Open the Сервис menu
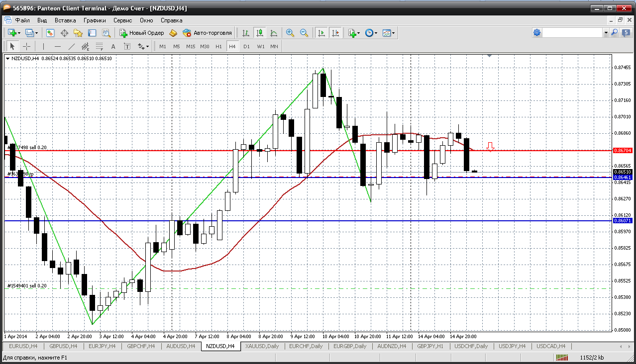The height and width of the screenshot is (364, 636). (x=122, y=20)
